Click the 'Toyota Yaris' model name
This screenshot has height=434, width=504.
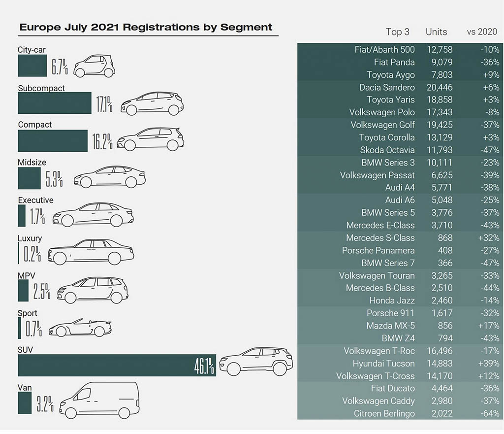(390, 100)
